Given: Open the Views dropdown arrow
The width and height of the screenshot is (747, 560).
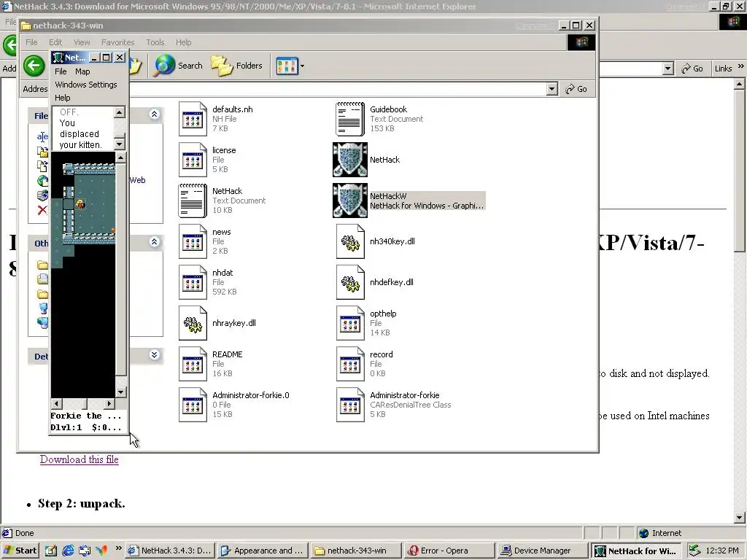Looking at the screenshot, I should click(302, 66).
